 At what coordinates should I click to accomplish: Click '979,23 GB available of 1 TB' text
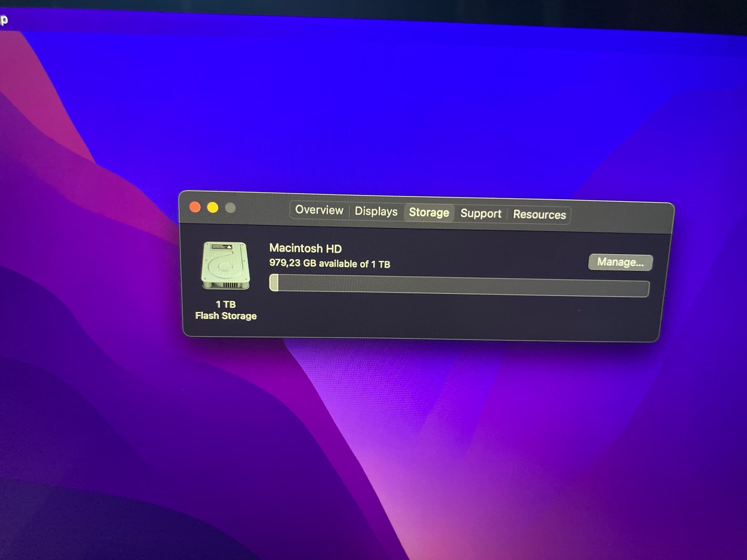330,263
